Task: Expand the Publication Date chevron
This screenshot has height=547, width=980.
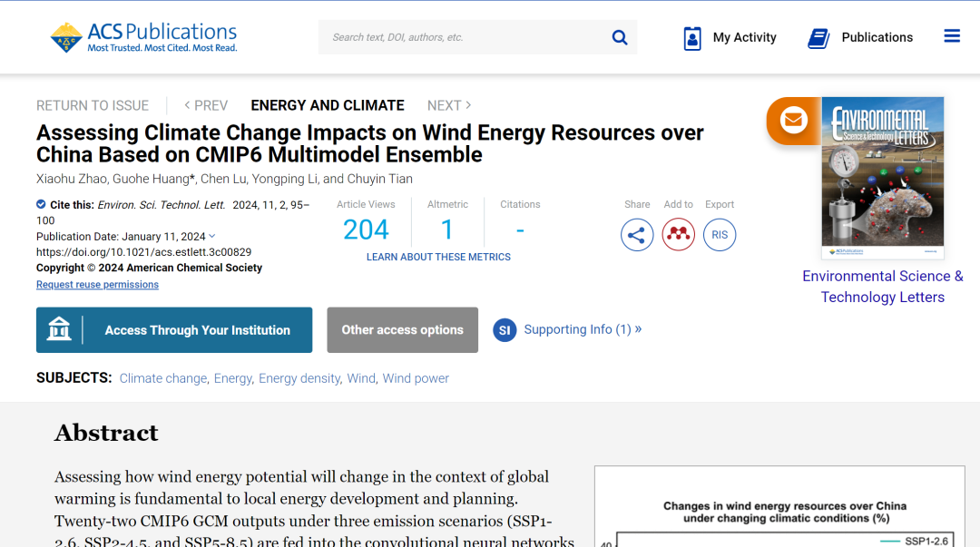Action: tap(212, 236)
